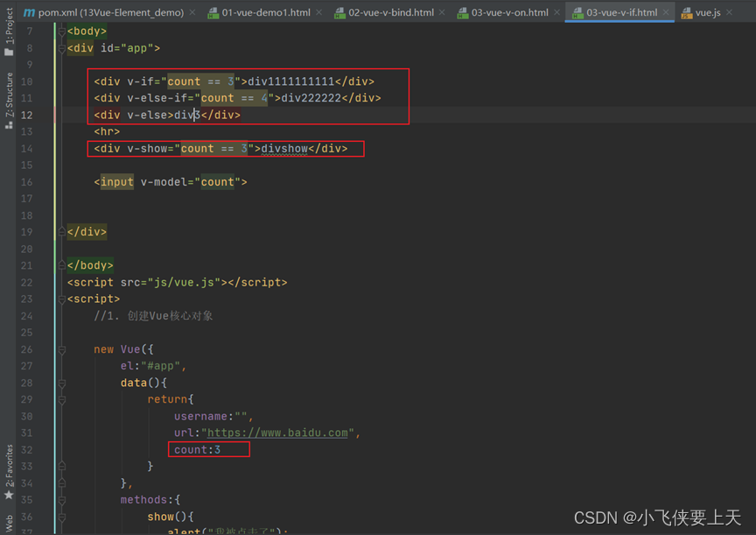The width and height of the screenshot is (756, 535).
Task: Close the 03-vue-v-on.html tab
Action: (556, 12)
